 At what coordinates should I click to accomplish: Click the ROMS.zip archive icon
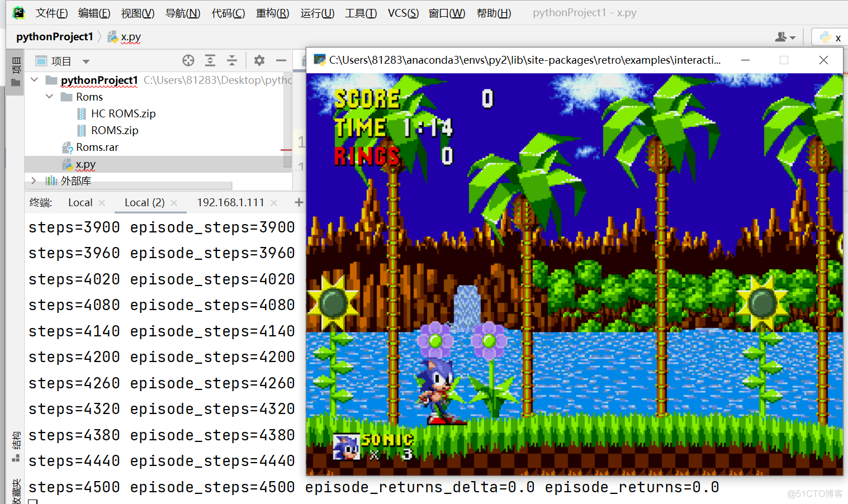(82, 131)
